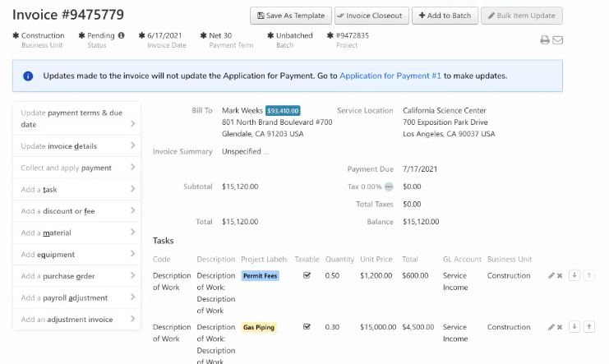This screenshot has width=609, height=364.
Task: Click Invoice Closeout button
Action: 371,16
